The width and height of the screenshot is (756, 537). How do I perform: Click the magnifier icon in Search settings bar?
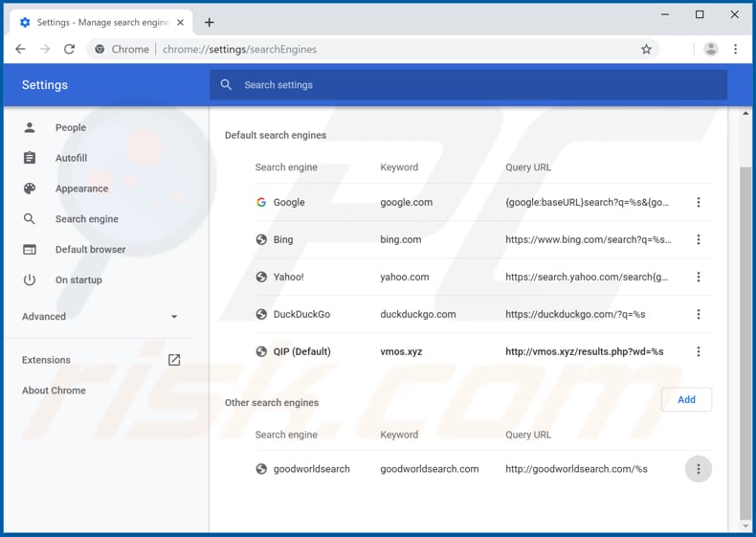[226, 85]
